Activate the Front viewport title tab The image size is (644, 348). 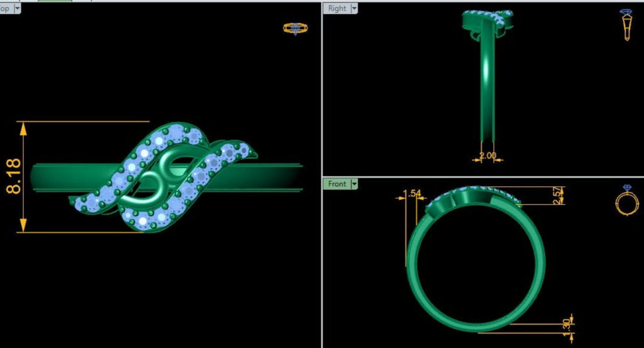click(x=337, y=184)
